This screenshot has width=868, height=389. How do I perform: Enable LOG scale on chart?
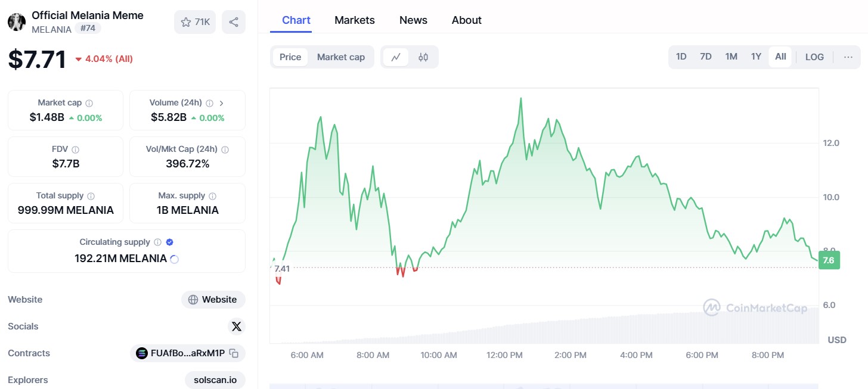coord(814,57)
